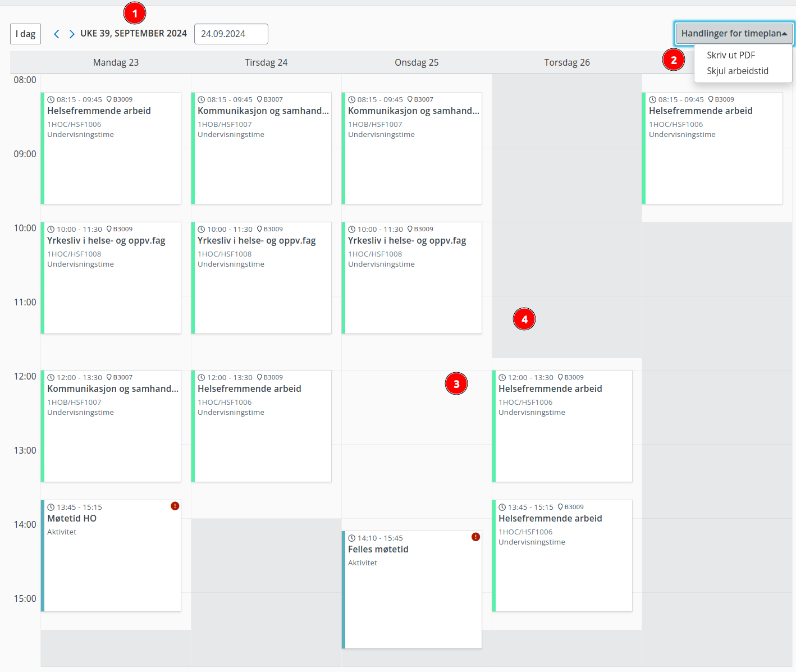Go to next week arrow

[71, 34]
